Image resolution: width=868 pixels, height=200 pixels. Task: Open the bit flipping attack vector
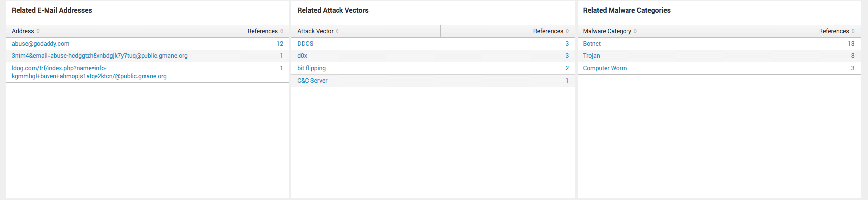(x=311, y=68)
